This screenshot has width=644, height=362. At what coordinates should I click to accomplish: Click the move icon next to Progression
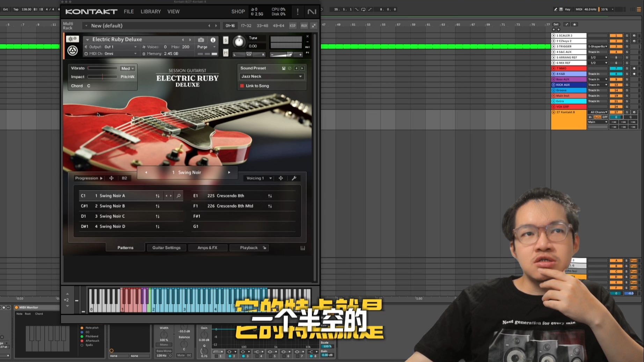[111, 178]
